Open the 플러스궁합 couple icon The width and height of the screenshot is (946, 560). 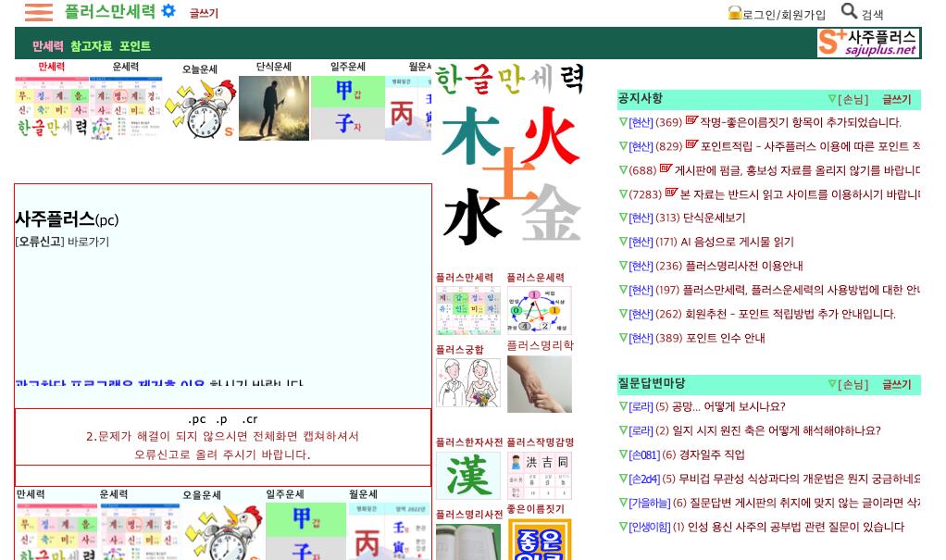point(467,382)
